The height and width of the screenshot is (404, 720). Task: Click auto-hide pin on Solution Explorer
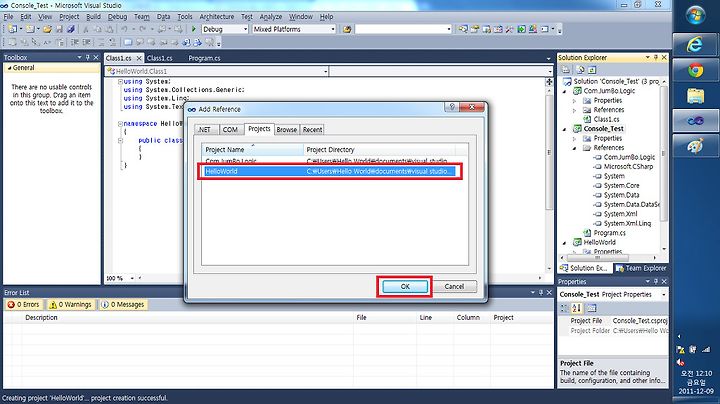[x=656, y=57]
